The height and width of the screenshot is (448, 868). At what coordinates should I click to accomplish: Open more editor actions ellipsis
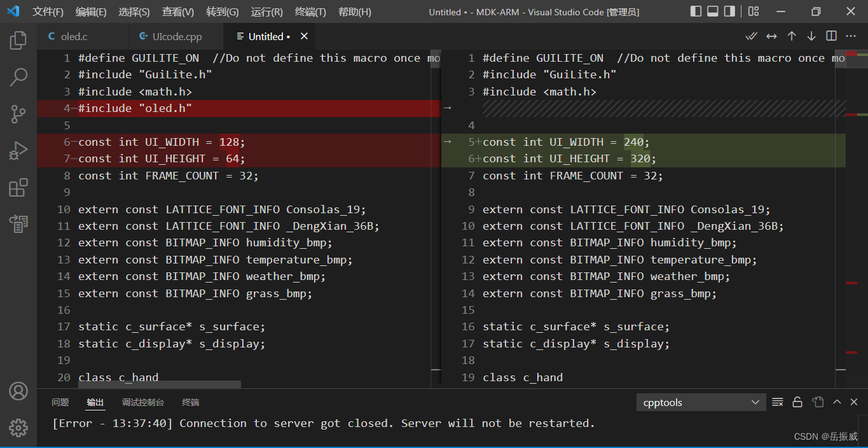(851, 36)
